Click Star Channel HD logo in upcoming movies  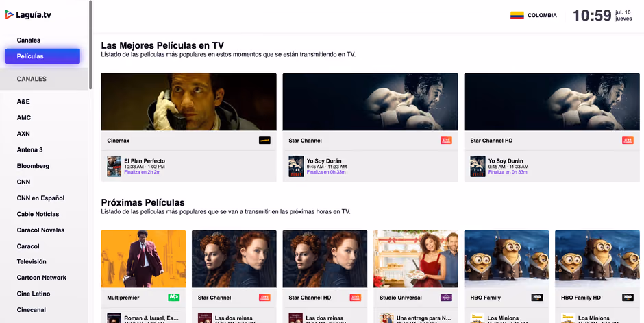(x=356, y=298)
